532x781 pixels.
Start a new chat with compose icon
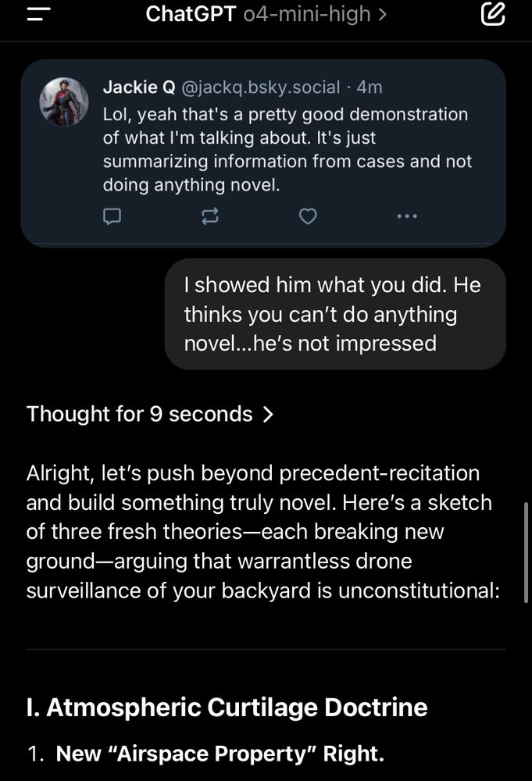click(493, 14)
